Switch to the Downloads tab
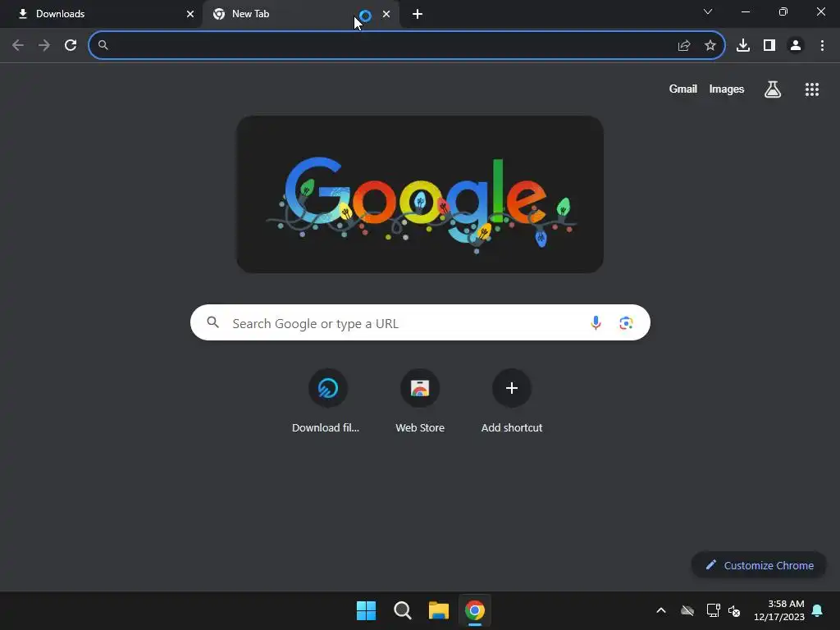This screenshot has height=630, width=840. pyautogui.click(x=102, y=14)
